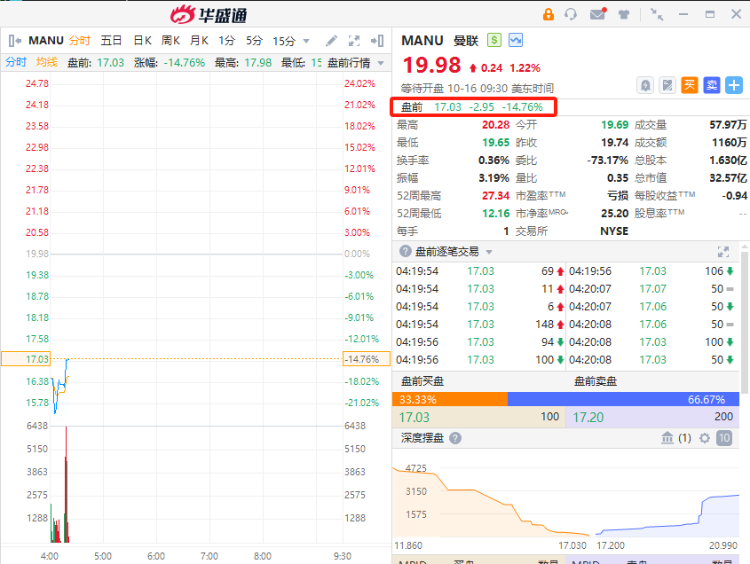
Task: Click the depth level 10 button
Action: (x=724, y=438)
